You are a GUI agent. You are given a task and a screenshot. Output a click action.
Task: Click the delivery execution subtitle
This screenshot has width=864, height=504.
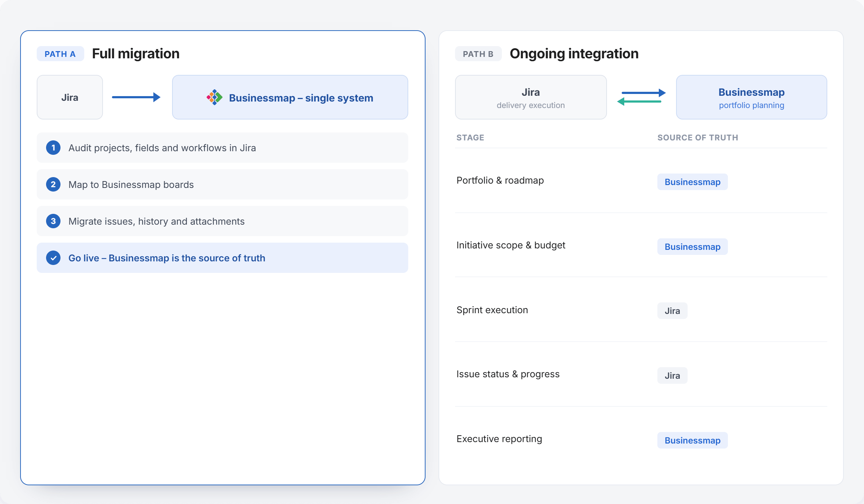point(531,105)
